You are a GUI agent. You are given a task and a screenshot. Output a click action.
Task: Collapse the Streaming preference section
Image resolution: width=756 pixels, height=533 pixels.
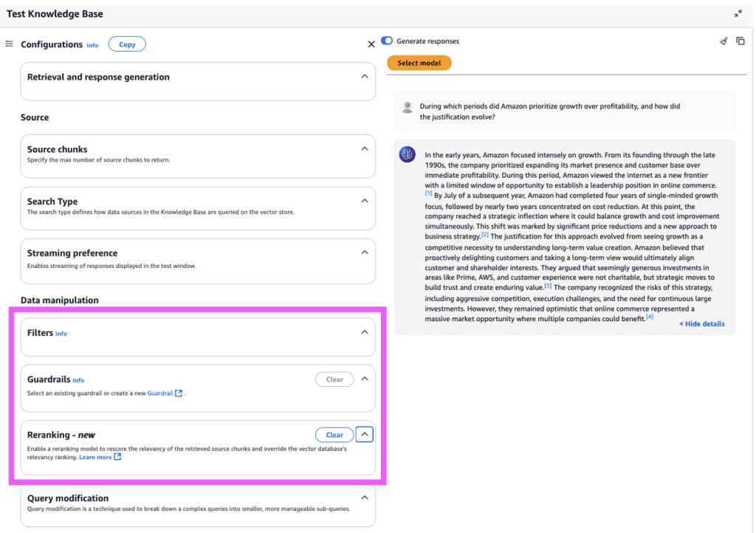tap(364, 252)
